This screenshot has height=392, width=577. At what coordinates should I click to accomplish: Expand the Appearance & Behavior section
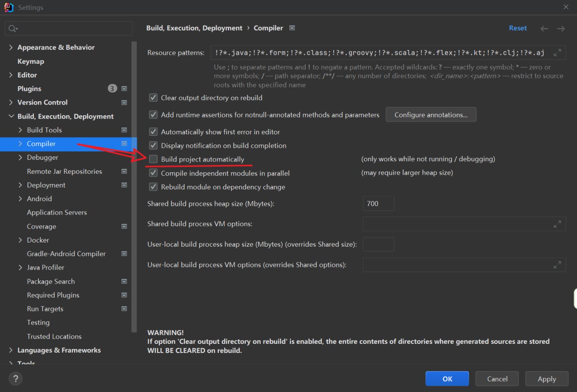11,47
